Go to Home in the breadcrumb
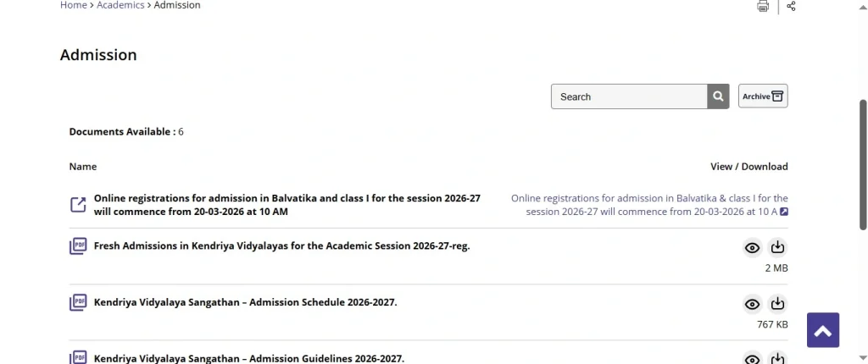 coord(74,5)
